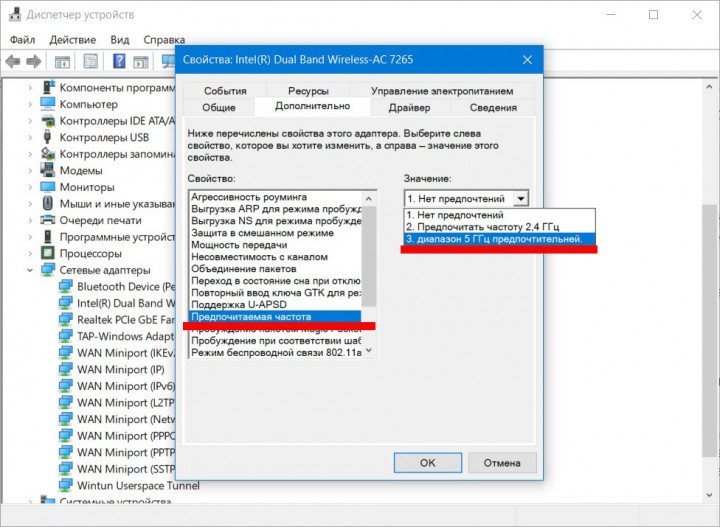Click the Модемы category icon
Viewport: 720px width, 527px height.
coord(47,170)
